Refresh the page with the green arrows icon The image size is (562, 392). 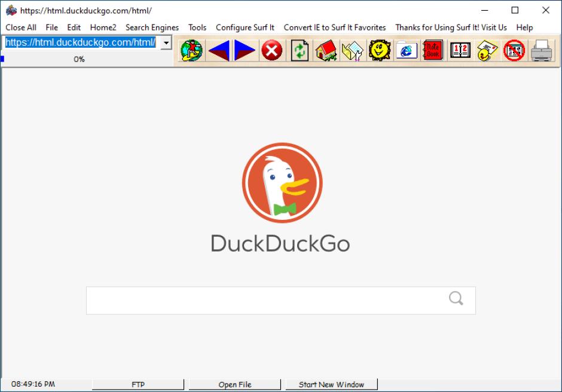[x=300, y=51]
